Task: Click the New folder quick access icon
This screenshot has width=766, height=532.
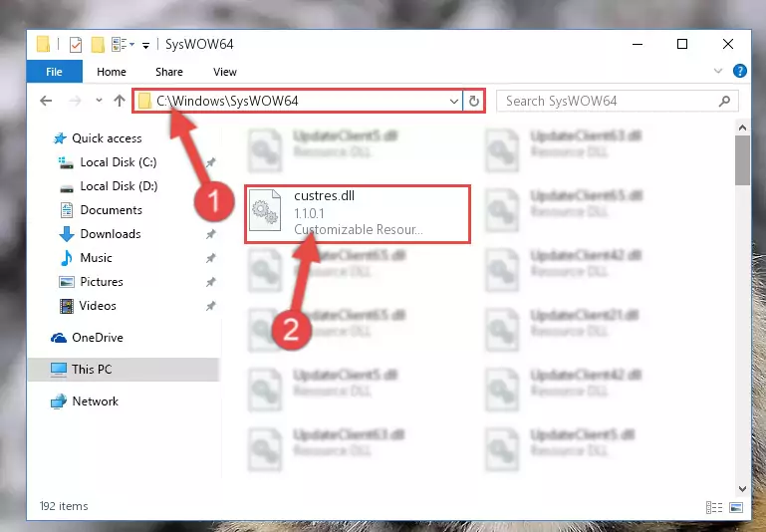Action: (x=98, y=45)
